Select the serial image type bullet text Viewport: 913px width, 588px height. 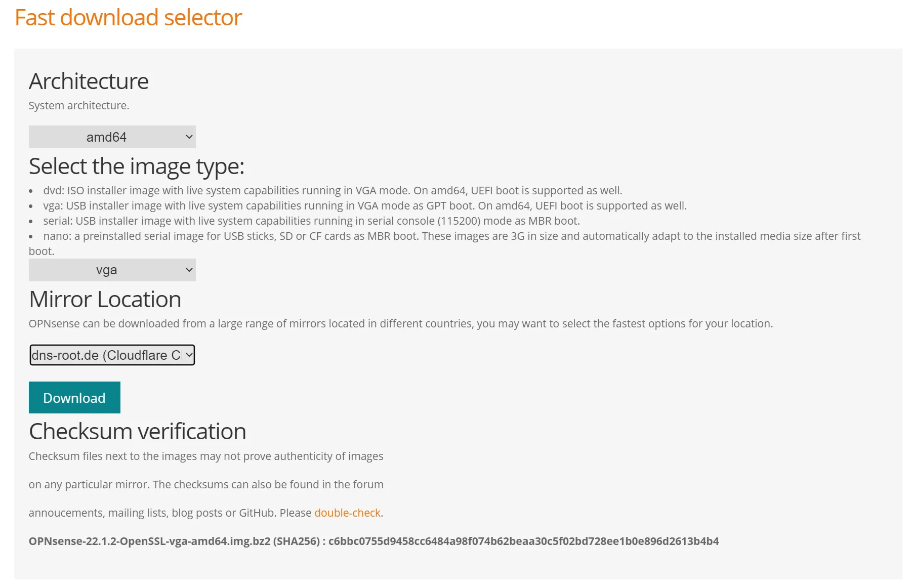[x=311, y=221]
